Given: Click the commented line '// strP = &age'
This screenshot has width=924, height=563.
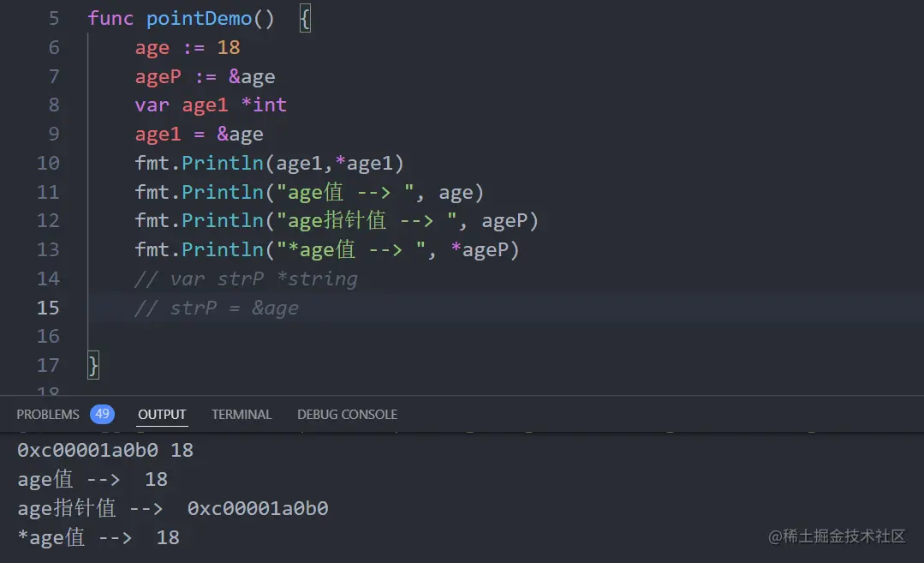Looking at the screenshot, I should click(217, 308).
